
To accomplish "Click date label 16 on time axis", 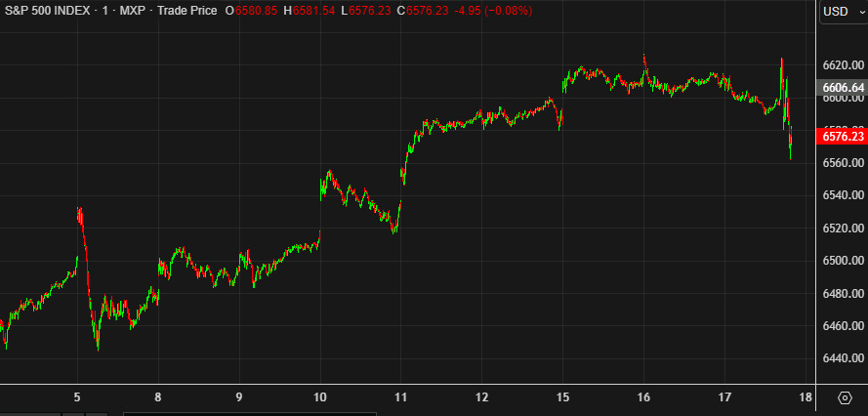I will point(643,397).
